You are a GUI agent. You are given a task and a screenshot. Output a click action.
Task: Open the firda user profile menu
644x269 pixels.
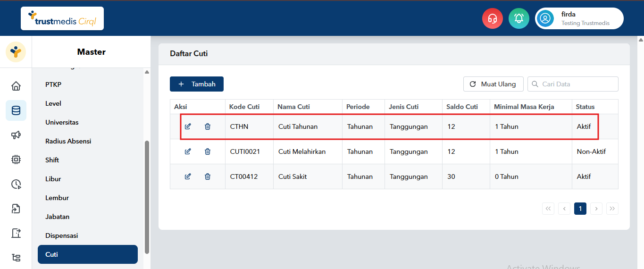pyautogui.click(x=579, y=18)
